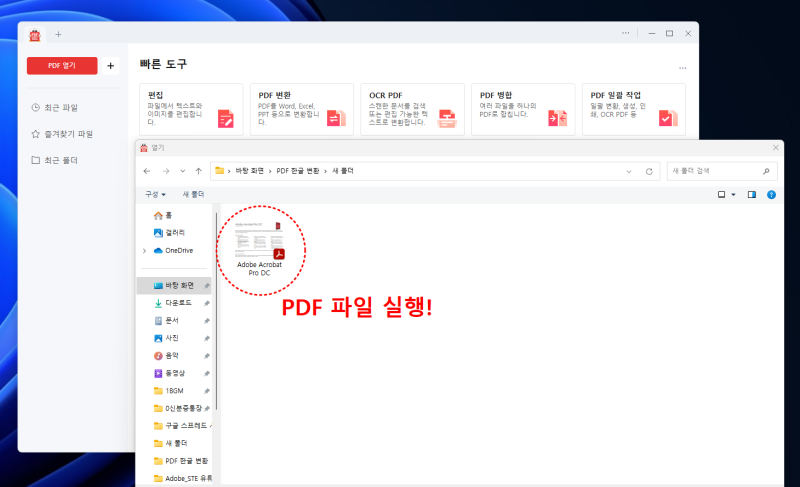800x487 pixels.
Task: Close the 열기 dialog
Action: coord(776,147)
